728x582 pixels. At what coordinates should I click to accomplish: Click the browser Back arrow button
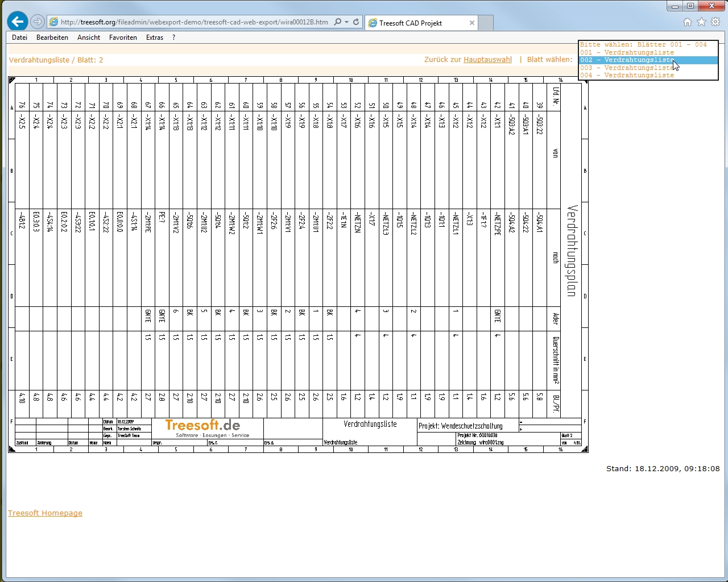pyautogui.click(x=18, y=22)
